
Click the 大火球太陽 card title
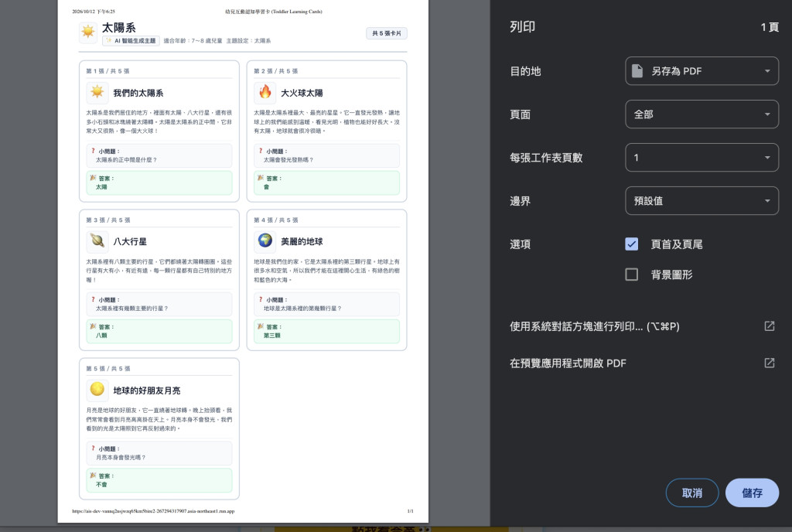[x=302, y=93]
